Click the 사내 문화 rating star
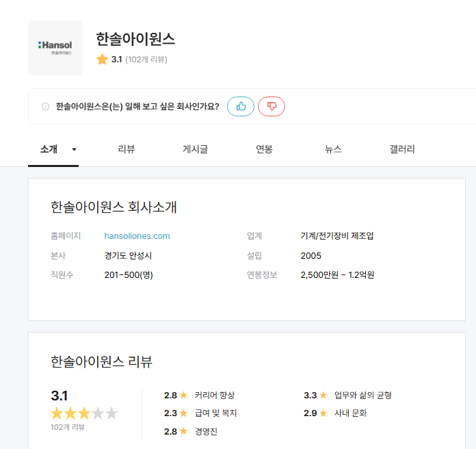Screen dimensions: 476x449 pyautogui.click(x=323, y=413)
